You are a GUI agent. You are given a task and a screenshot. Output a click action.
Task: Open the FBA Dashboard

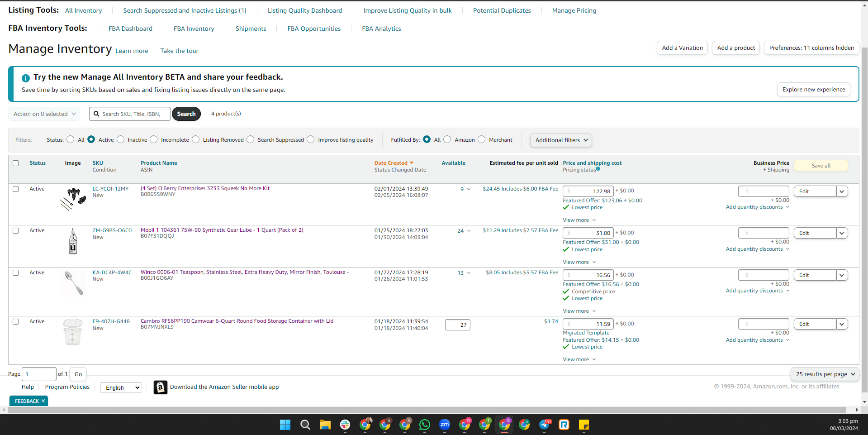[x=130, y=29]
